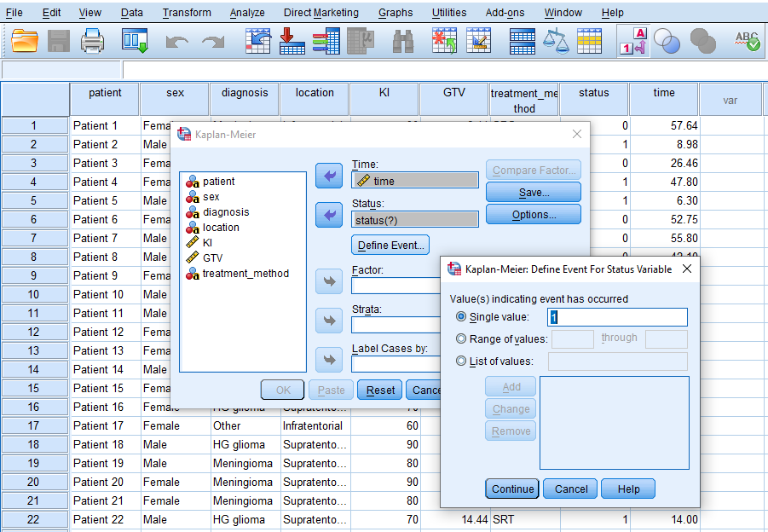This screenshot has width=768, height=532.
Task: Click the arrow button beside Label Cases by
Action: [x=329, y=360]
